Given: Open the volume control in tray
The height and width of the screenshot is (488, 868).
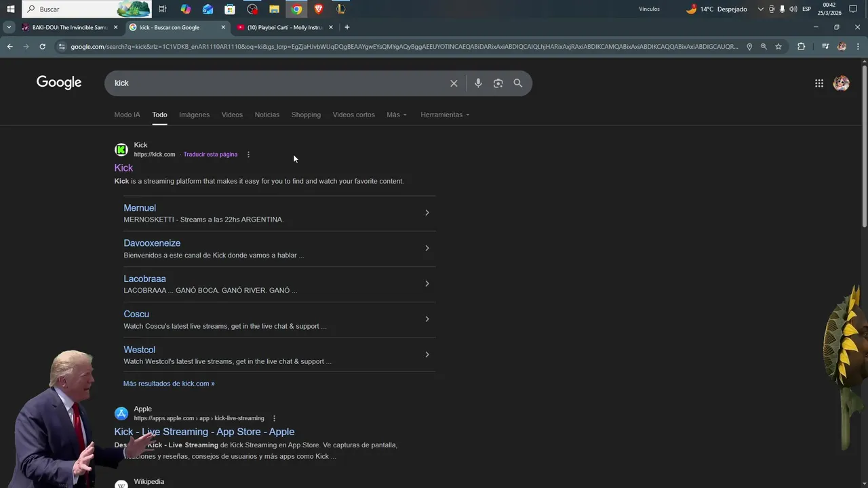Looking at the screenshot, I should coord(793,9).
